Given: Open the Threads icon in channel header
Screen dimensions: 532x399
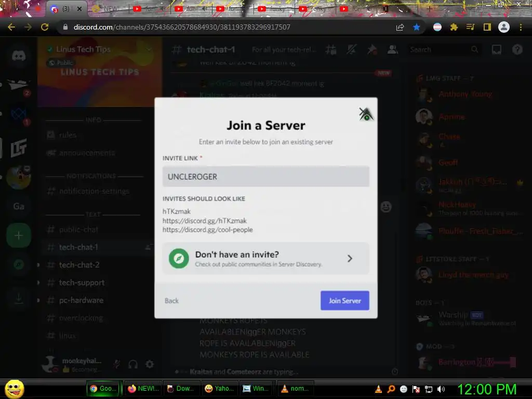Looking at the screenshot, I should click(331, 50).
